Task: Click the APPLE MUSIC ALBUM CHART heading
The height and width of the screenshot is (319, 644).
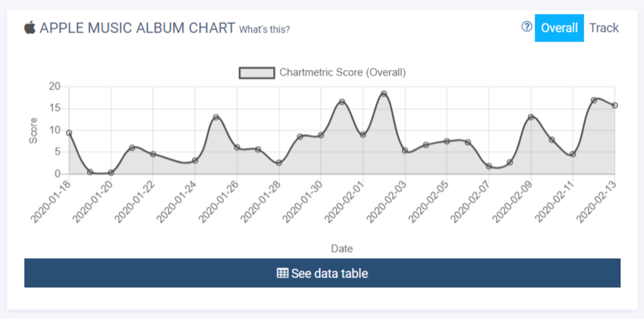Action: 137,28
